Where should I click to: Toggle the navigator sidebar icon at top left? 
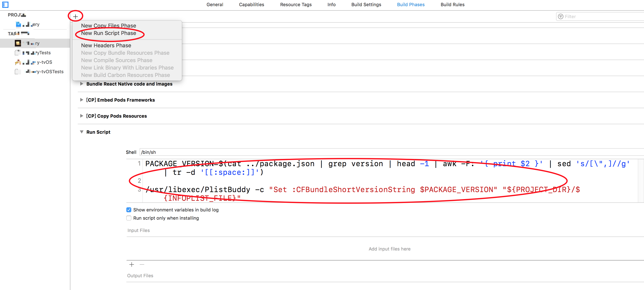5,5
